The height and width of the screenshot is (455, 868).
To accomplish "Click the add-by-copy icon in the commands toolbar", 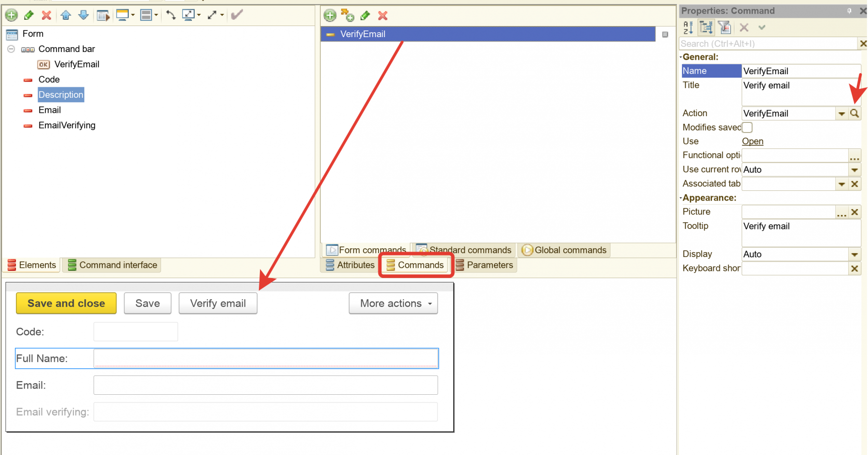I will coord(347,15).
